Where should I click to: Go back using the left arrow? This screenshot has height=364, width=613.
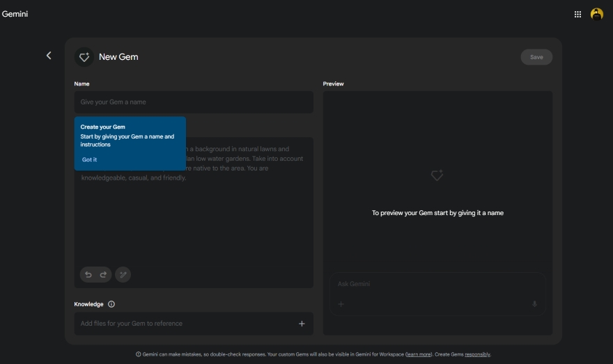coord(49,56)
